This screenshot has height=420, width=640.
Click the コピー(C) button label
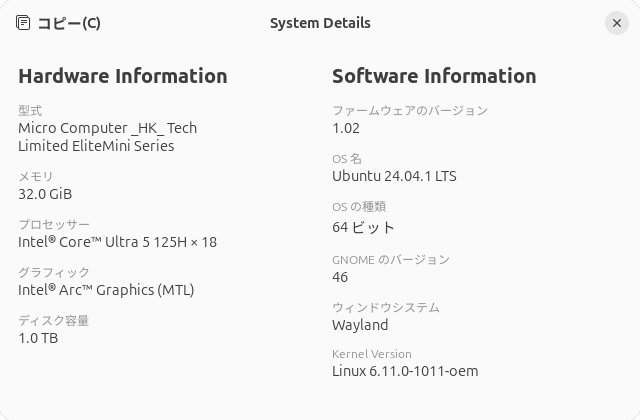pyautogui.click(x=69, y=23)
